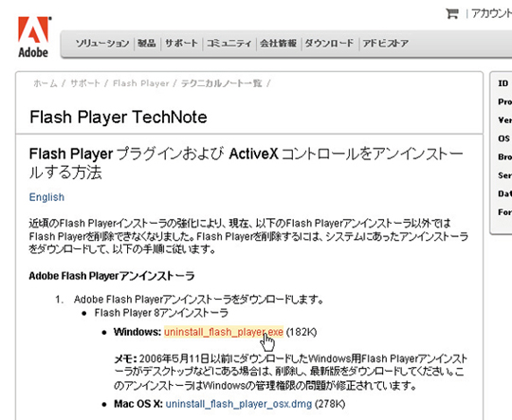Click the (278K) file size text
Screen dimensions: 512x420
click(x=330, y=404)
